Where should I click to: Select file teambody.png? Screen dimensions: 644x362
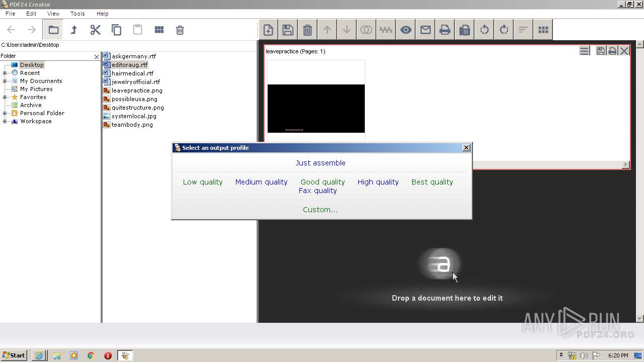(128, 125)
